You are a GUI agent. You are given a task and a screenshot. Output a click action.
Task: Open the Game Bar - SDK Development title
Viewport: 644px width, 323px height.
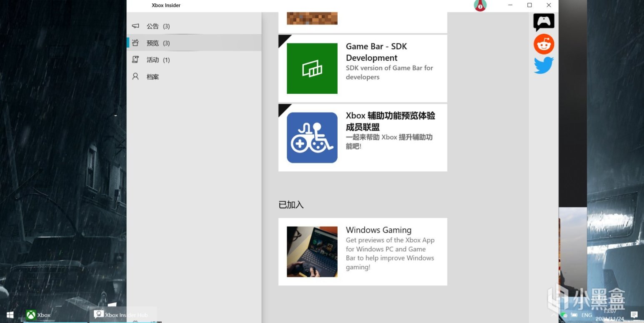376,52
